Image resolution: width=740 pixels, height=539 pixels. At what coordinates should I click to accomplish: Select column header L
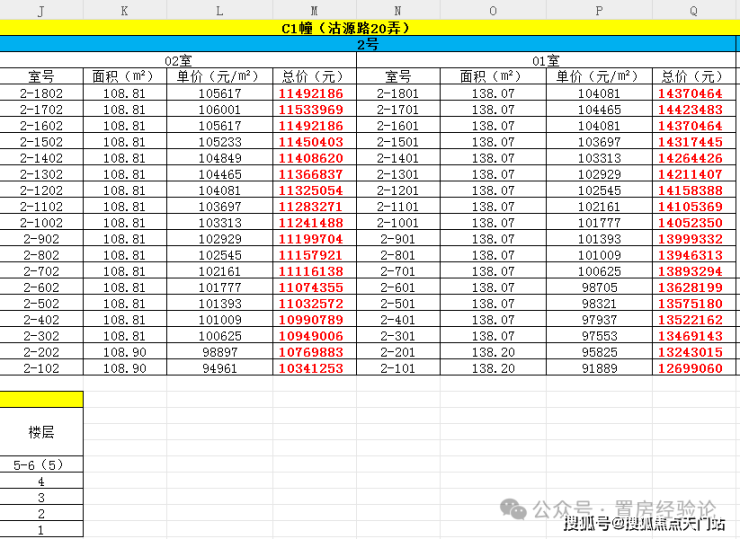tap(219, 10)
